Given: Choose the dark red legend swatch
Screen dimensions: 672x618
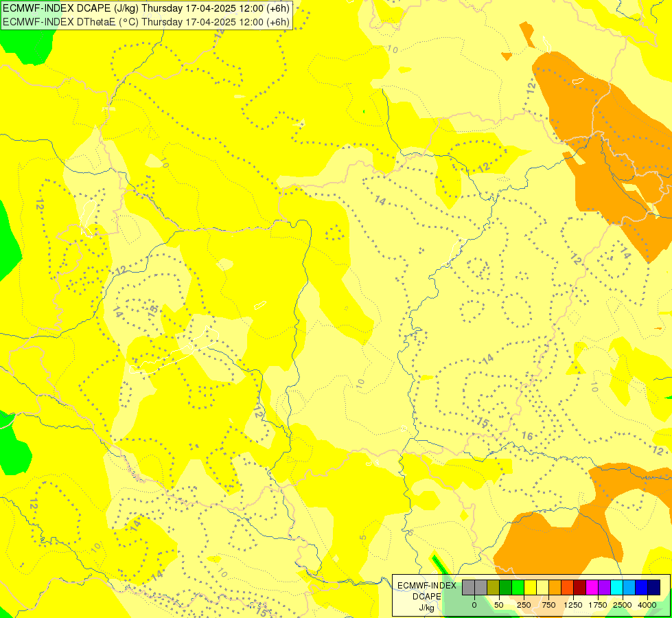Looking at the screenshot, I should pos(580,588).
